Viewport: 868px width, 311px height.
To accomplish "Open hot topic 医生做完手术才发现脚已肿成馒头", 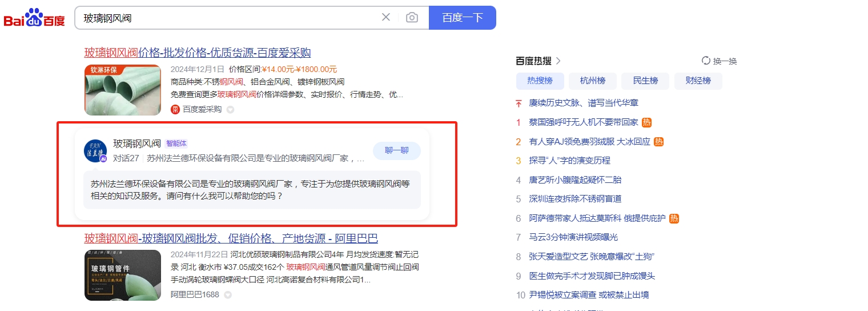I will coord(592,276).
